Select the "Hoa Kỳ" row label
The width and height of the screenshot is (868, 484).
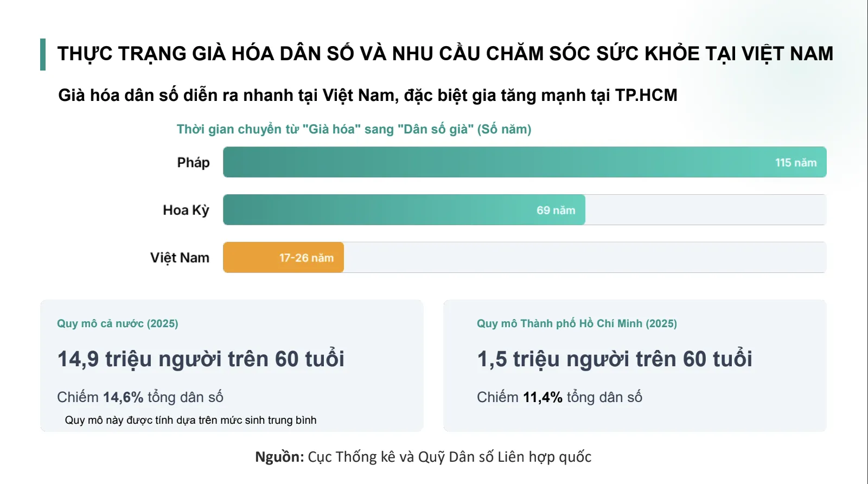pyautogui.click(x=186, y=210)
